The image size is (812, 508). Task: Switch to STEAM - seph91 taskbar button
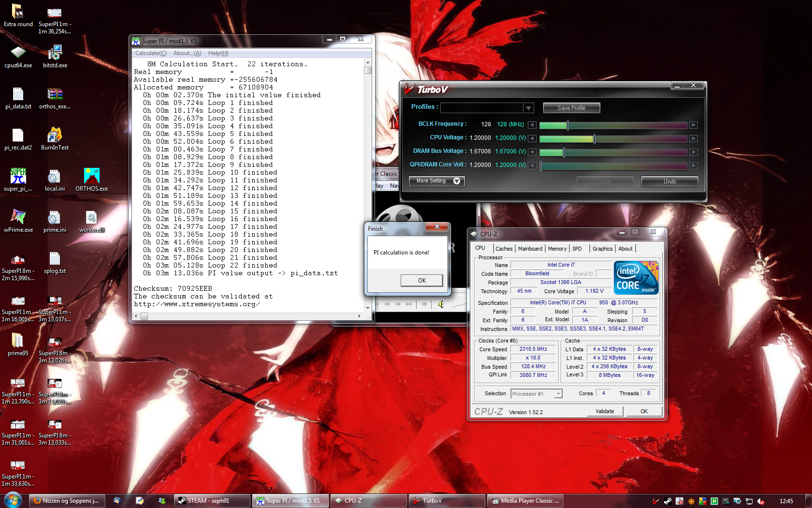212,501
